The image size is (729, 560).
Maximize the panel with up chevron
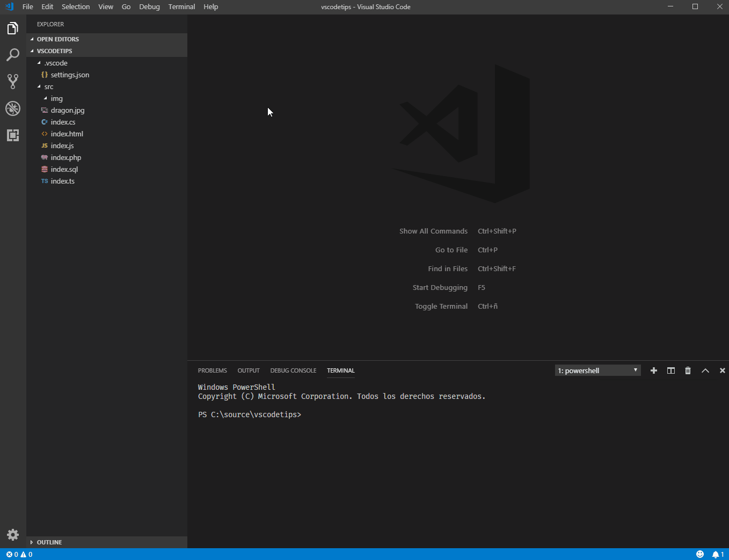705,370
